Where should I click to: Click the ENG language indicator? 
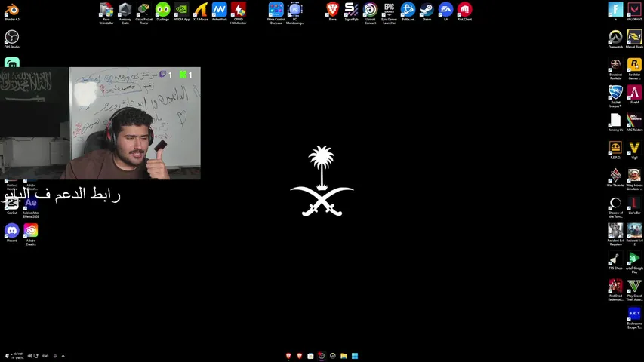[x=45, y=356]
